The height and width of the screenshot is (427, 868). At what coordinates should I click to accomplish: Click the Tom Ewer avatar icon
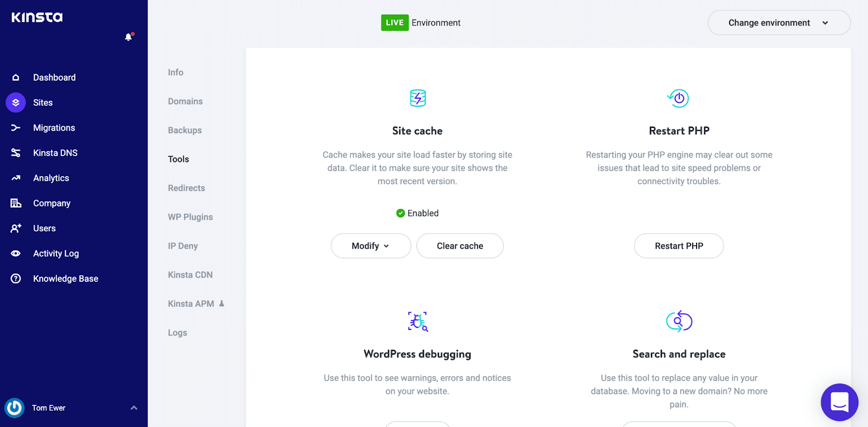[x=15, y=408]
